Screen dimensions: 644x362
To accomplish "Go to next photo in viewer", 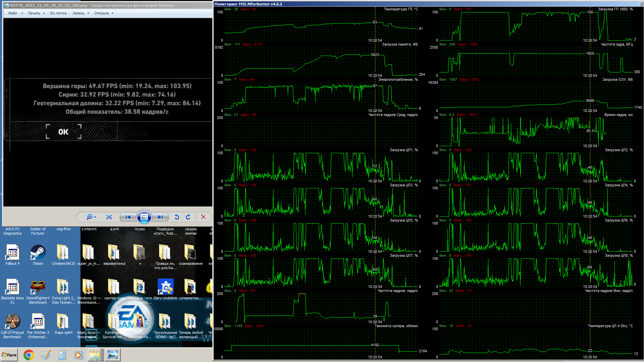I will [x=160, y=217].
